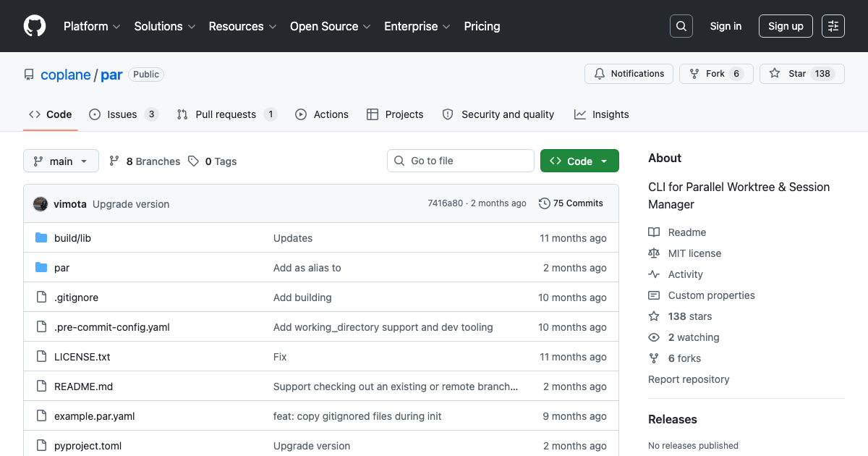Click the file icon for pyproject.toml
This screenshot has height=456, width=868.
click(x=41, y=446)
